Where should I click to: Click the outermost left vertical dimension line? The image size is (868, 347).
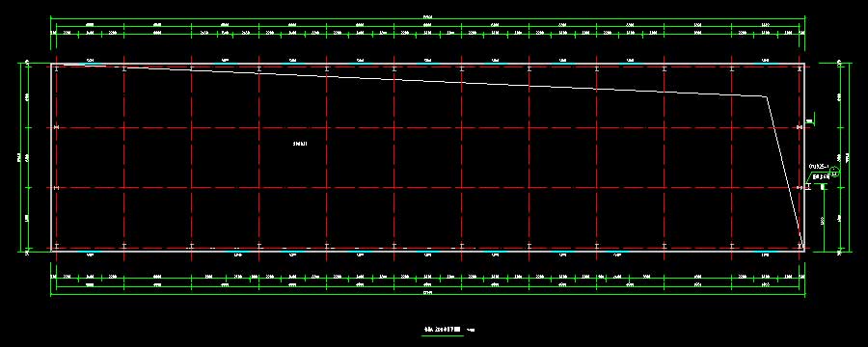pos(20,157)
